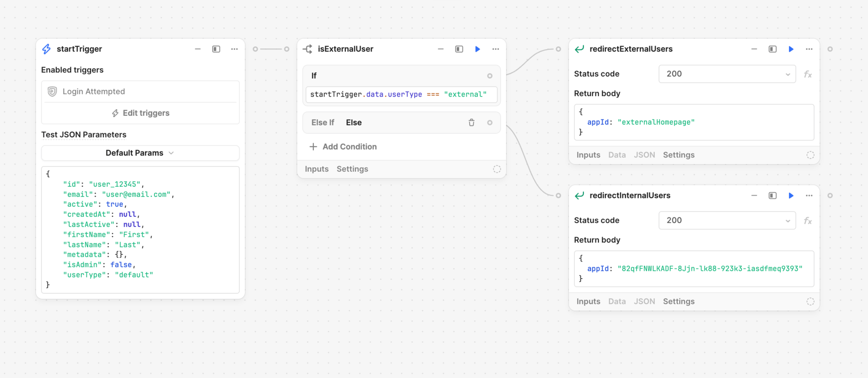Click the Else branch output connector

[x=489, y=123]
